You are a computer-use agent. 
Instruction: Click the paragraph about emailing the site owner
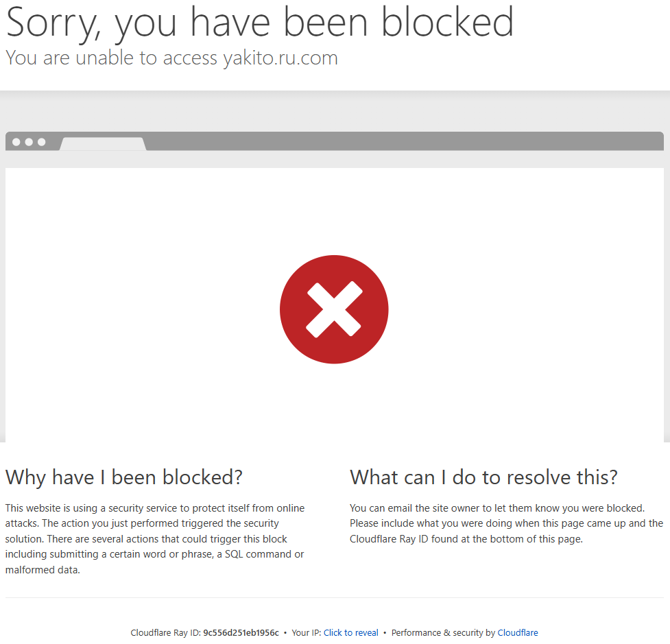pyautogui.click(x=506, y=523)
